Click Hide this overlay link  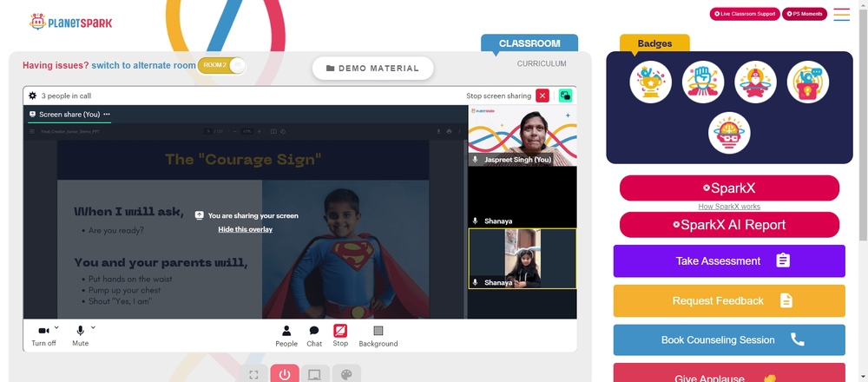(246, 229)
